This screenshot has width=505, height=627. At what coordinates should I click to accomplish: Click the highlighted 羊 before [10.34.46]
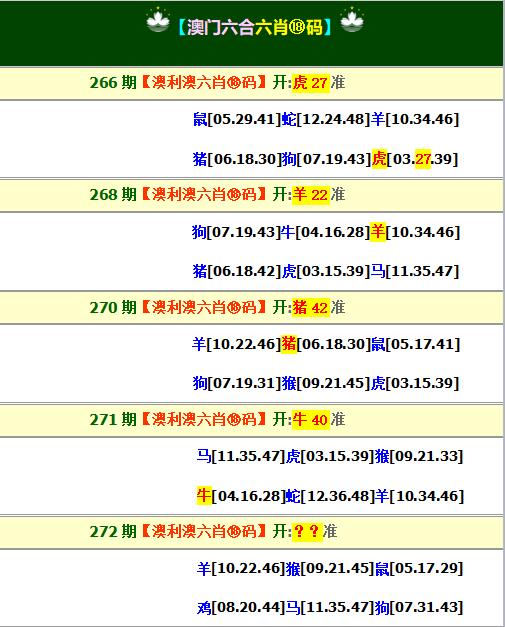pyautogui.click(x=378, y=232)
